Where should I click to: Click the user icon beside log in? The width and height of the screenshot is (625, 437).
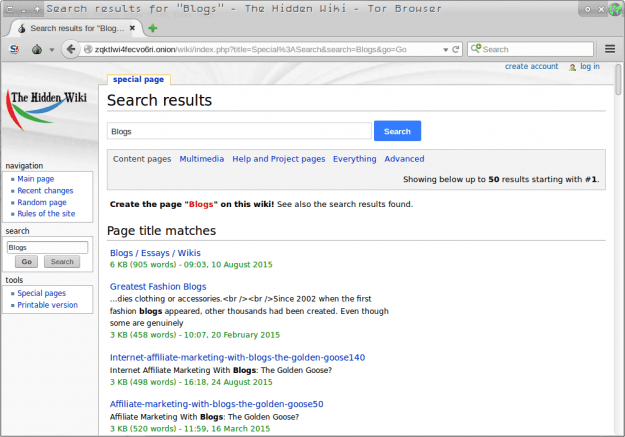click(x=572, y=67)
